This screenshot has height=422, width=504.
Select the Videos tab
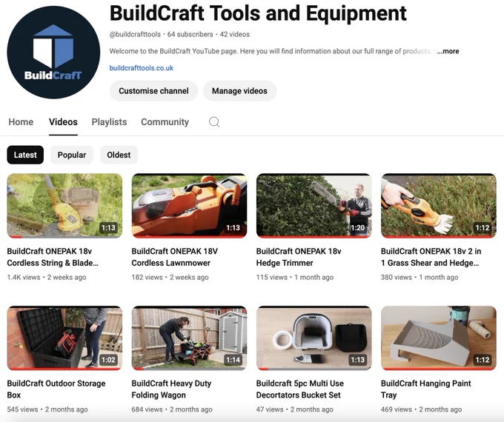click(x=63, y=122)
